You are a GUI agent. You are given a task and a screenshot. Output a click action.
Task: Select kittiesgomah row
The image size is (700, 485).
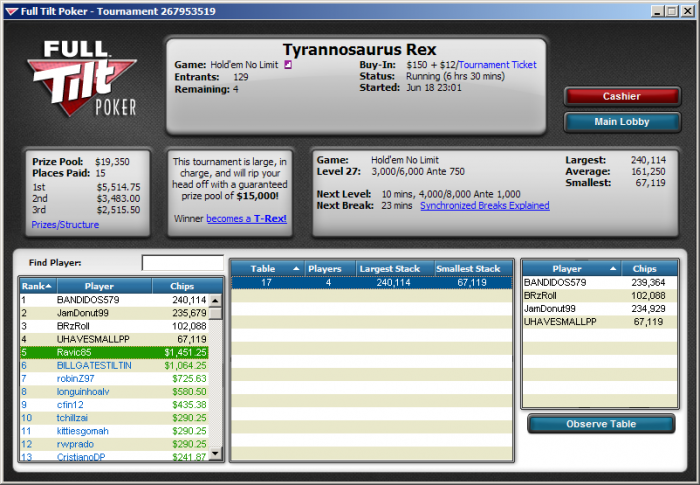click(x=114, y=431)
